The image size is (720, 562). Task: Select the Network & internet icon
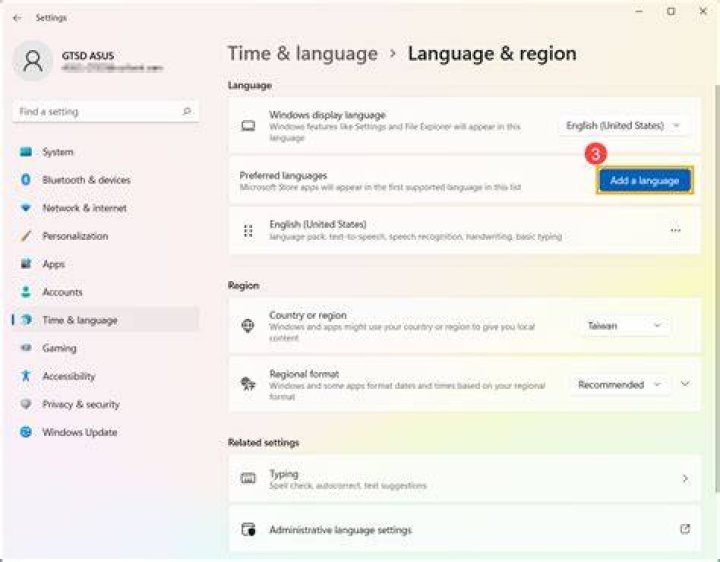(x=26, y=208)
